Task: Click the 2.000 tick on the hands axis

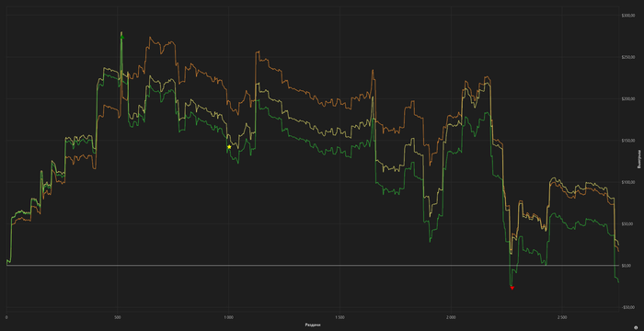Action: tap(451, 317)
